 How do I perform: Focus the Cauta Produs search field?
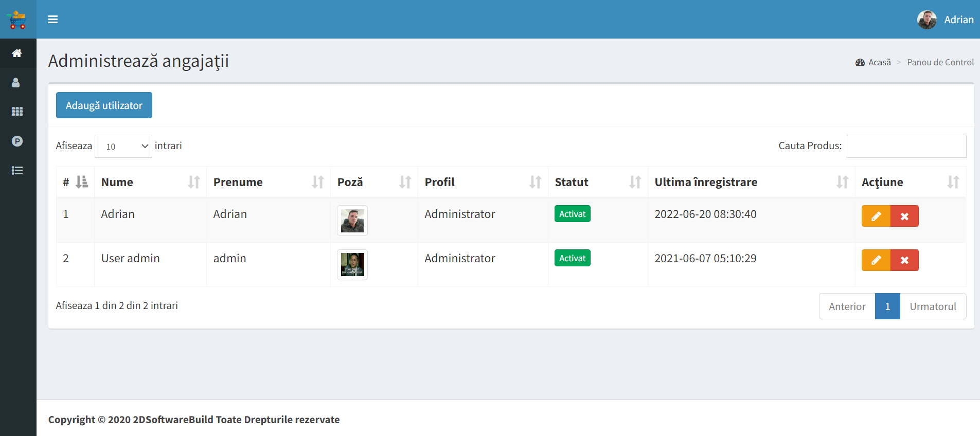(x=906, y=147)
